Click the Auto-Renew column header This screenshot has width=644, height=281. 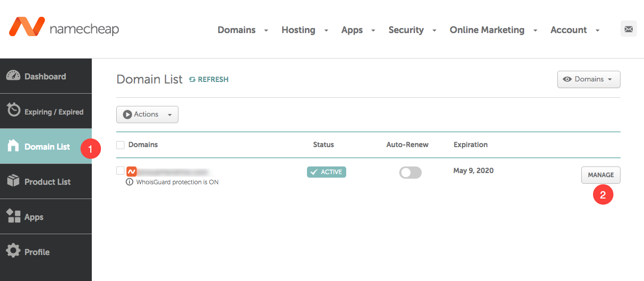tap(407, 145)
